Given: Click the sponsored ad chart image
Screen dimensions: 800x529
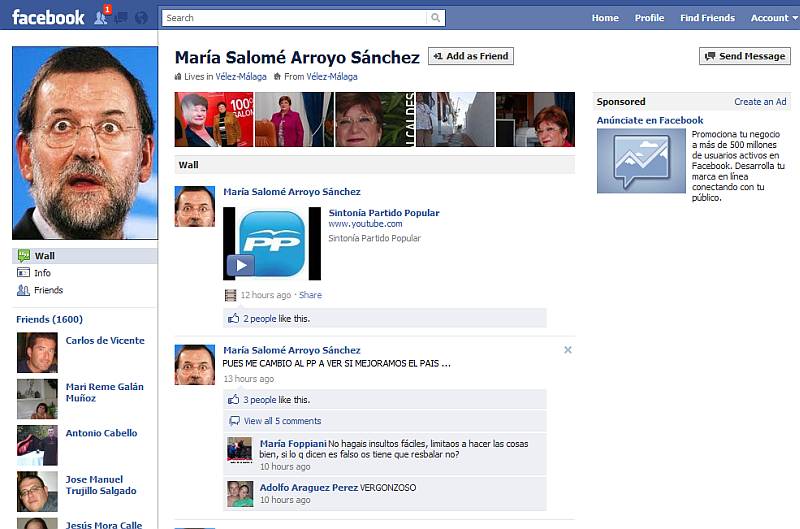Looking at the screenshot, I should [641, 161].
